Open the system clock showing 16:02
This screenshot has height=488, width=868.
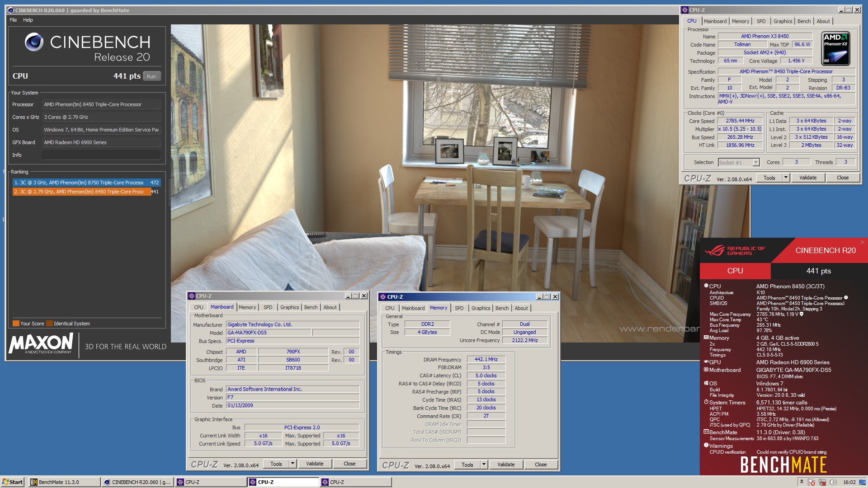coord(849,482)
